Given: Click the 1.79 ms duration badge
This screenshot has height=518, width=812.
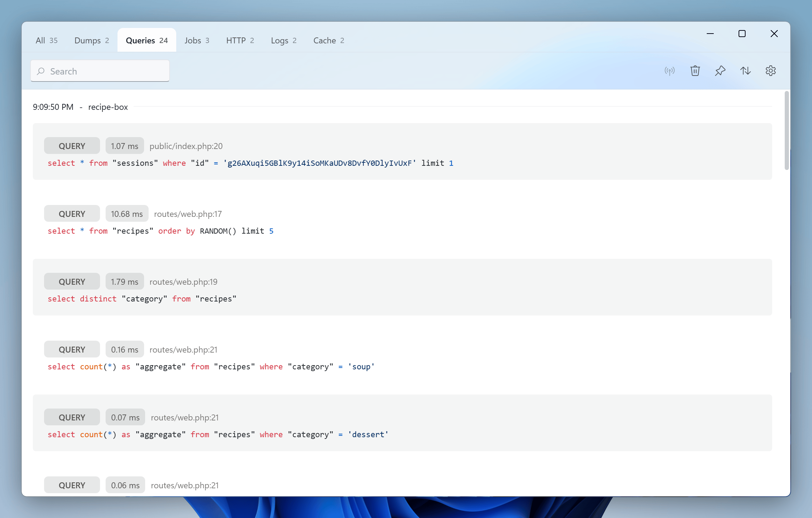Looking at the screenshot, I should tap(124, 282).
